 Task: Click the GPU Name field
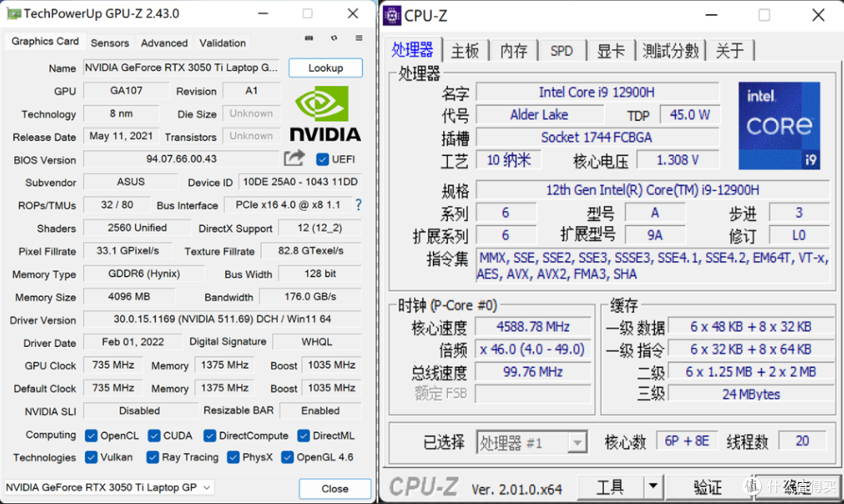click(x=181, y=67)
